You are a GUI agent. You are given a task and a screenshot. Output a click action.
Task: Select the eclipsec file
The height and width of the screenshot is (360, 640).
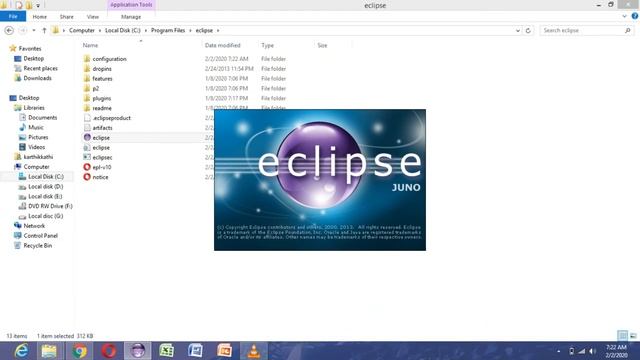pyautogui.click(x=102, y=157)
